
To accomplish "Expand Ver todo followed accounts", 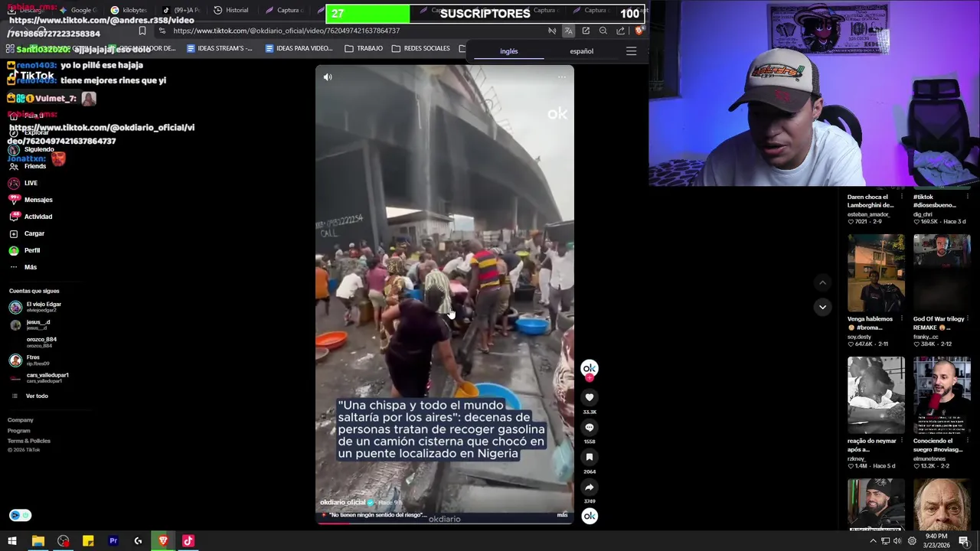I will 31,396.
